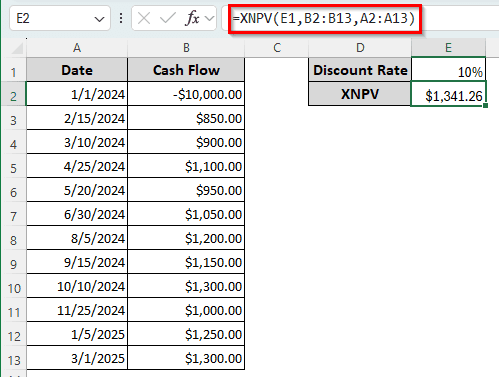
Task: Click the date cell 11/25/2024
Action: (x=77, y=310)
